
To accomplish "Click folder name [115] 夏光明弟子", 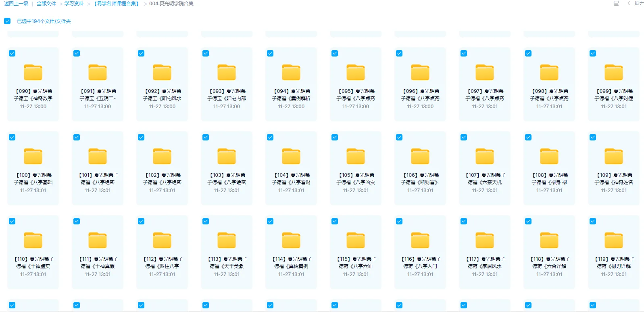I will (356, 259).
